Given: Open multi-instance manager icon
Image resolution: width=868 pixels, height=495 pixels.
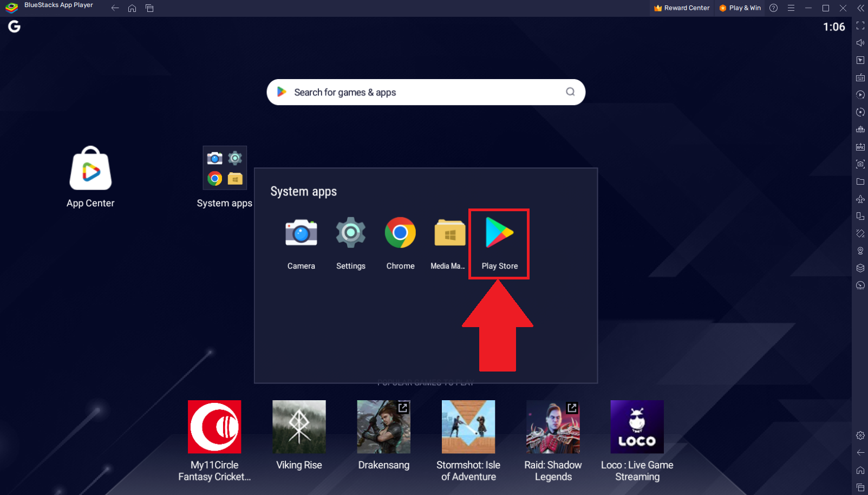Looking at the screenshot, I should tap(860, 129).
